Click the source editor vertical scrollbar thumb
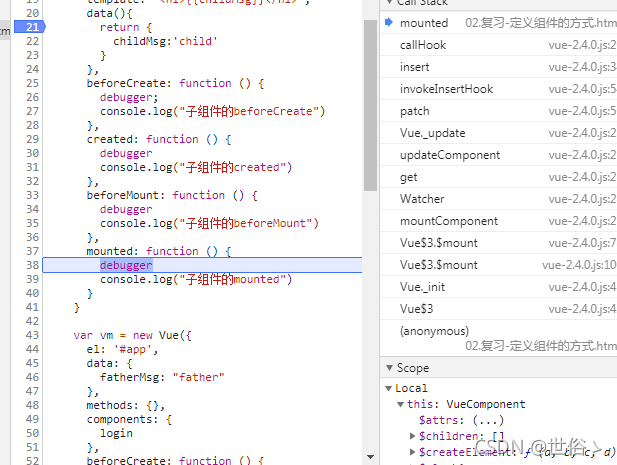The image size is (617, 465). coord(370,105)
